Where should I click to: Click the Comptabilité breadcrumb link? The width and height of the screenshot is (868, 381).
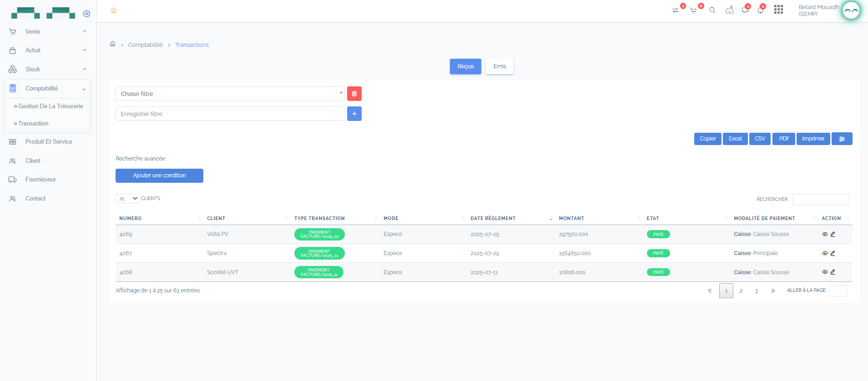tap(145, 45)
